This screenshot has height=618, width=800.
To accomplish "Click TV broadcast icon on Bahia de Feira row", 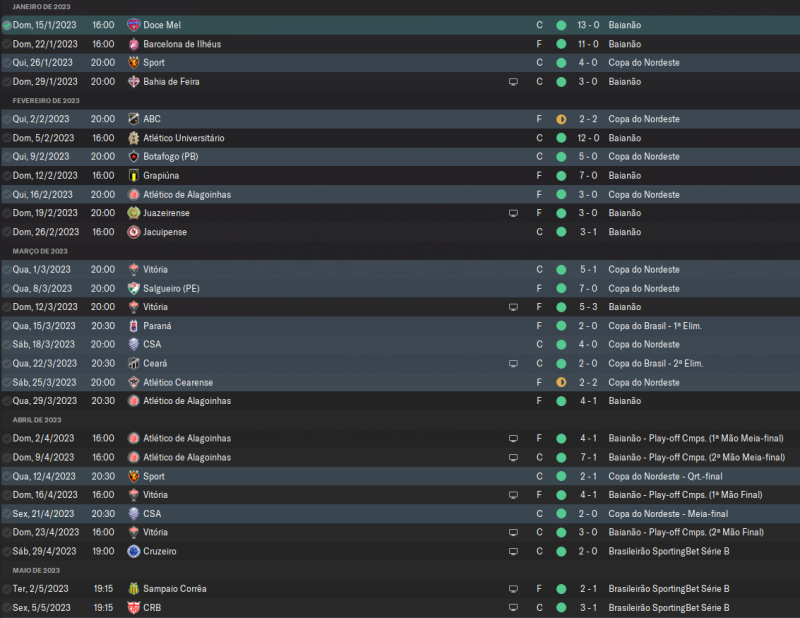I will (x=513, y=82).
